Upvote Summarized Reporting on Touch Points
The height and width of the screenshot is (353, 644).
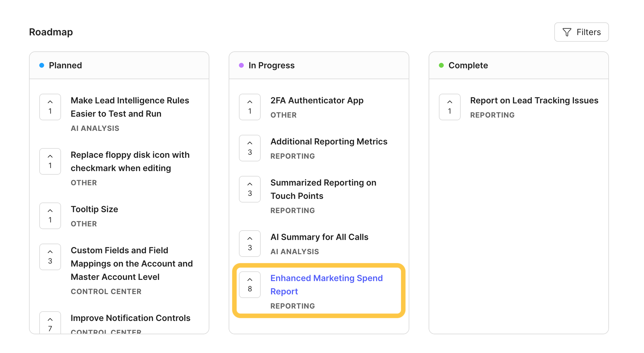[x=250, y=189]
